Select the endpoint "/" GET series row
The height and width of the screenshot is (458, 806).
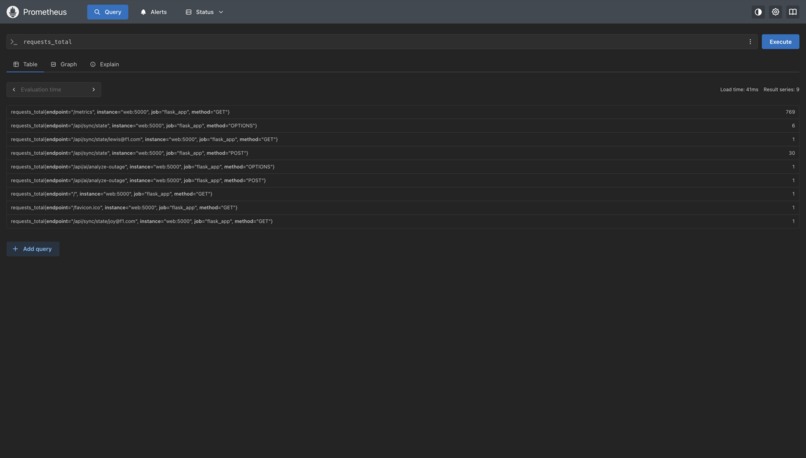[x=402, y=194]
